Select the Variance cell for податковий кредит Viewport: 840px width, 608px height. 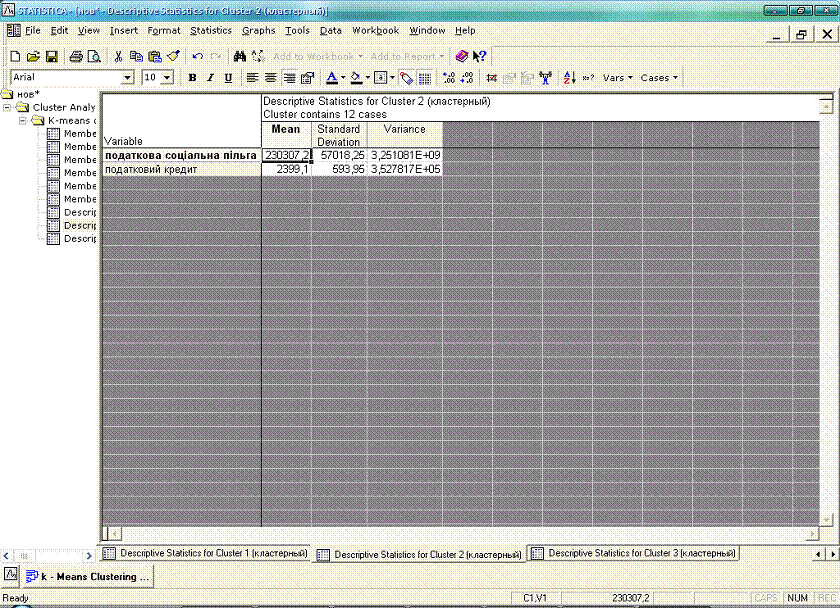click(x=405, y=170)
